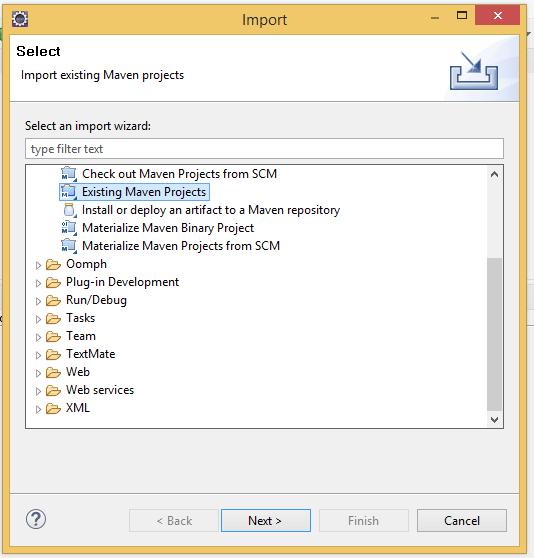Image resolution: width=534 pixels, height=558 pixels.
Task: Expand the Run/Debug category arrow
Action: pos(38,301)
